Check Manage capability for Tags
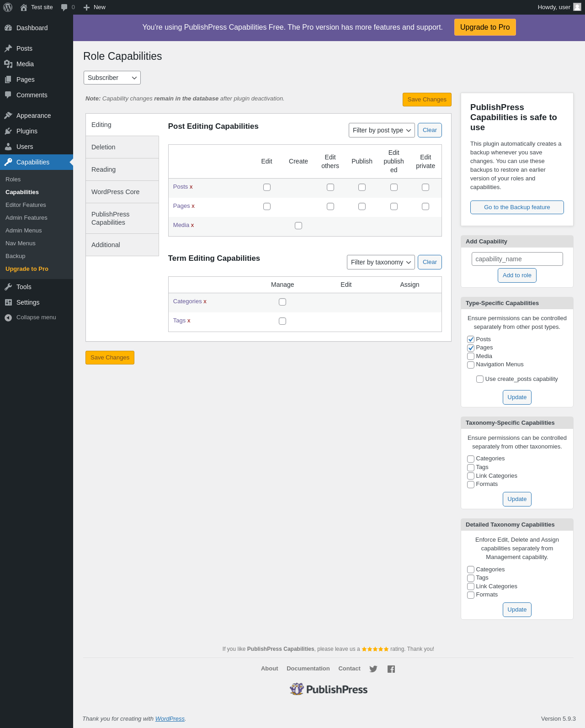Viewport: 585px width, 728px height. click(282, 321)
